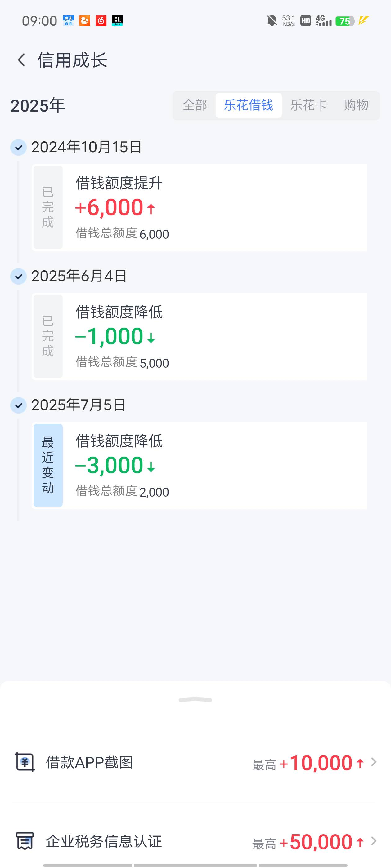Tap the green down arrow beside −1,000
Image resolution: width=391 pixels, height=868 pixels.
click(x=151, y=338)
